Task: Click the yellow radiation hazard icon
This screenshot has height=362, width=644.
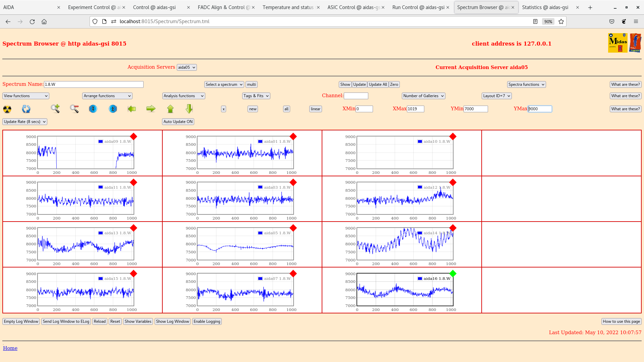Action: [7, 109]
